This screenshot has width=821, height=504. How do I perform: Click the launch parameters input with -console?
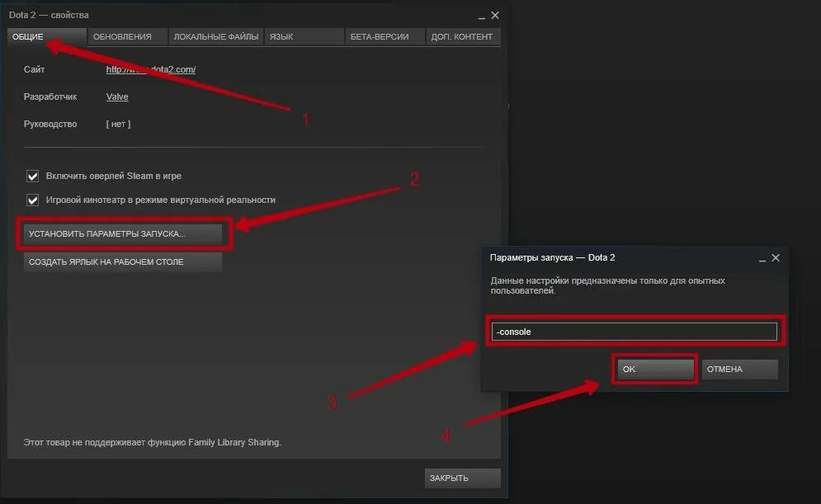click(x=634, y=332)
